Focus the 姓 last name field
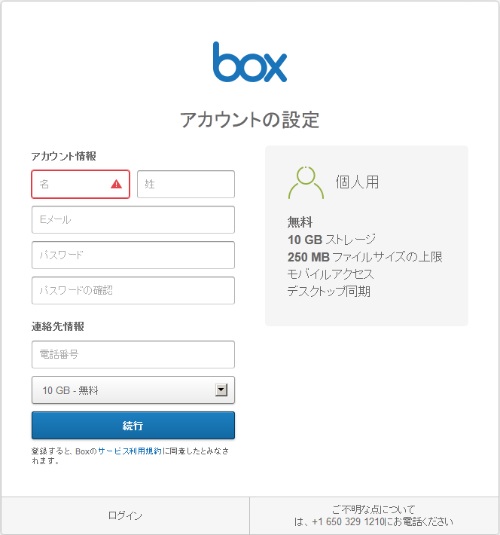The height and width of the screenshot is (535, 500). 186,184
